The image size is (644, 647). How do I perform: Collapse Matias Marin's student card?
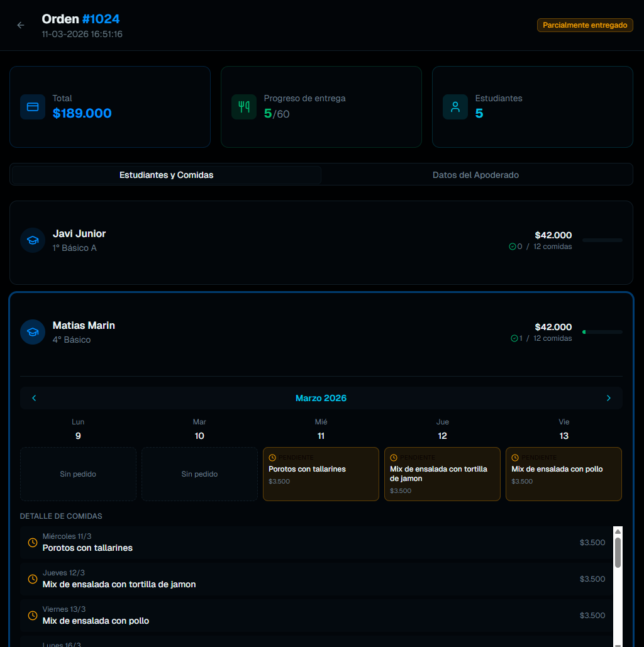pos(321,332)
